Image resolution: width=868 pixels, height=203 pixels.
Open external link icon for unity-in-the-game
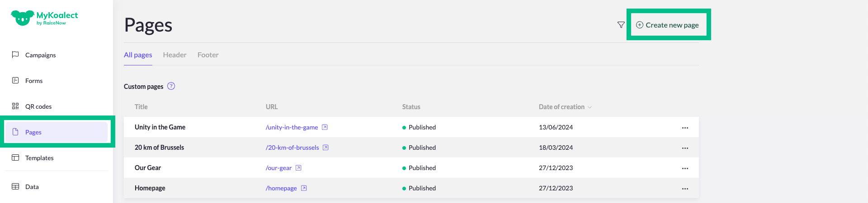325,127
